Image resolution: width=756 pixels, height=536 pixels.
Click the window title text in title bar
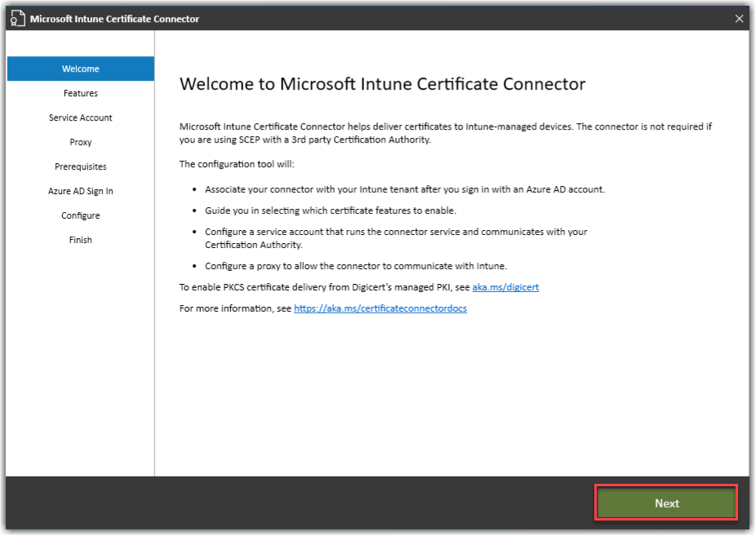click(114, 19)
